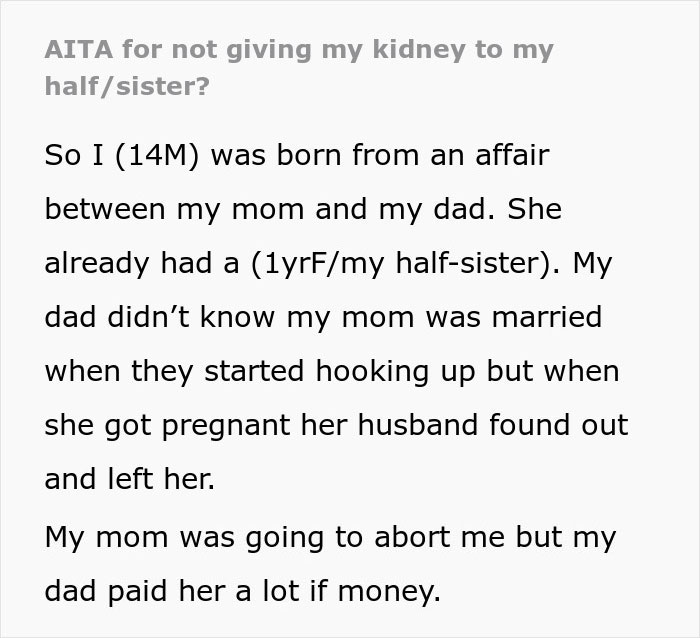Click the word "half/sister?" in the title
This screenshot has width=700, height=638.
click(127, 87)
